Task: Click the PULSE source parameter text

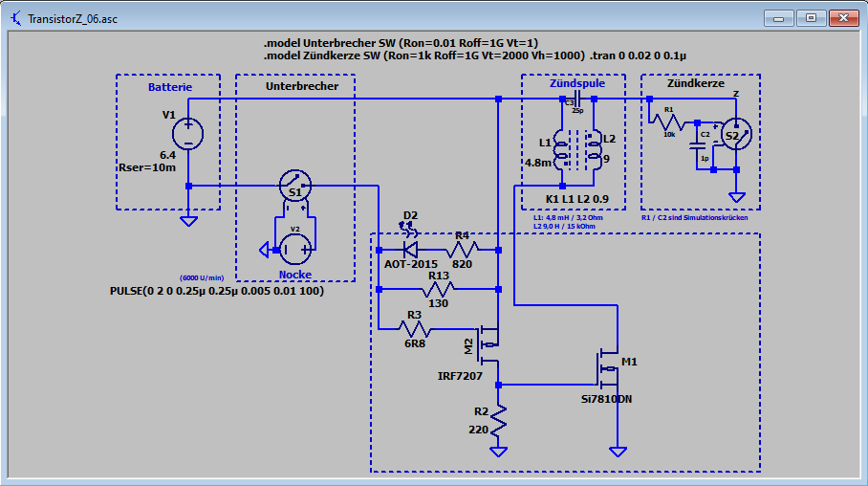Action: [x=217, y=290]
